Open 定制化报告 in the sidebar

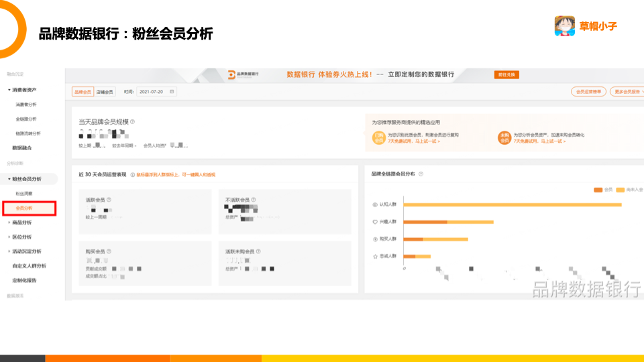[24, 280]
